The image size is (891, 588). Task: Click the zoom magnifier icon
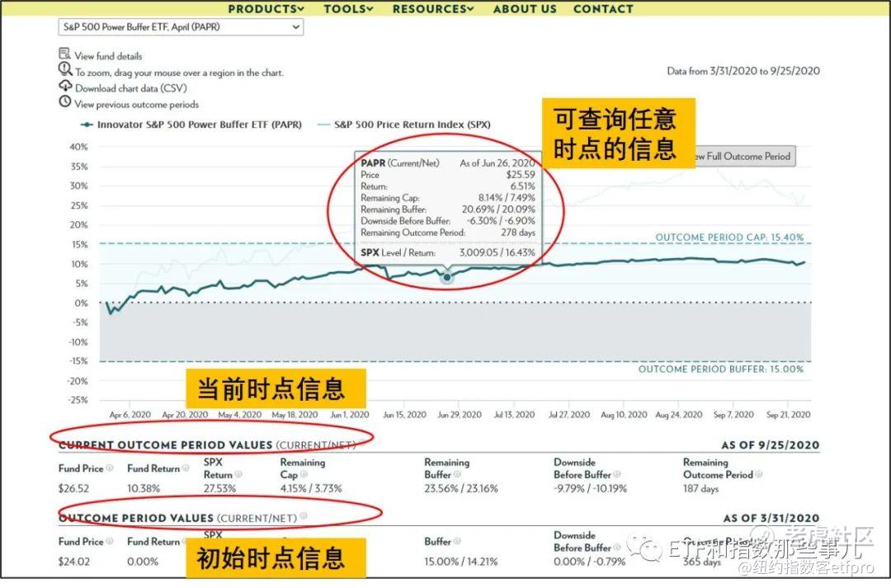(65, 69)
